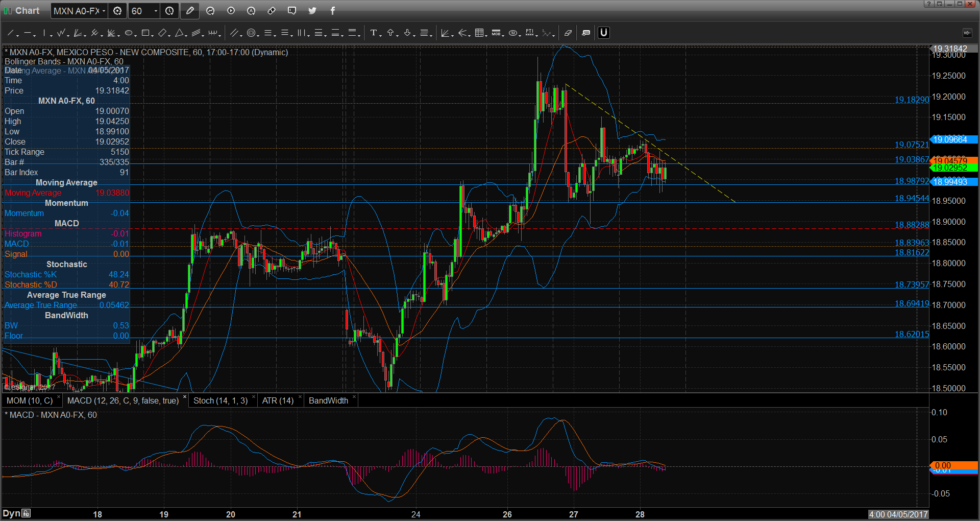The height and width of the screenshot is (521, 980).
Task: Click the 18.73957 price level label
Action: 912,285
